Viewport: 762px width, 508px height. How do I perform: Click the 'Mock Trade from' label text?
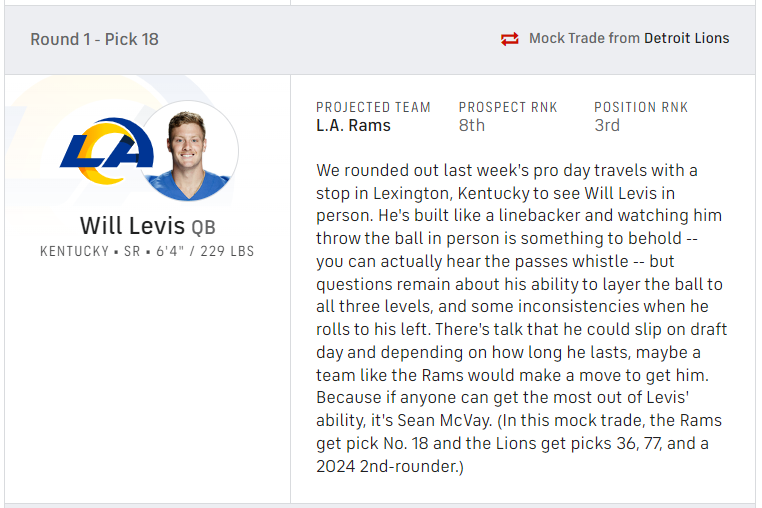coord(584,39)
